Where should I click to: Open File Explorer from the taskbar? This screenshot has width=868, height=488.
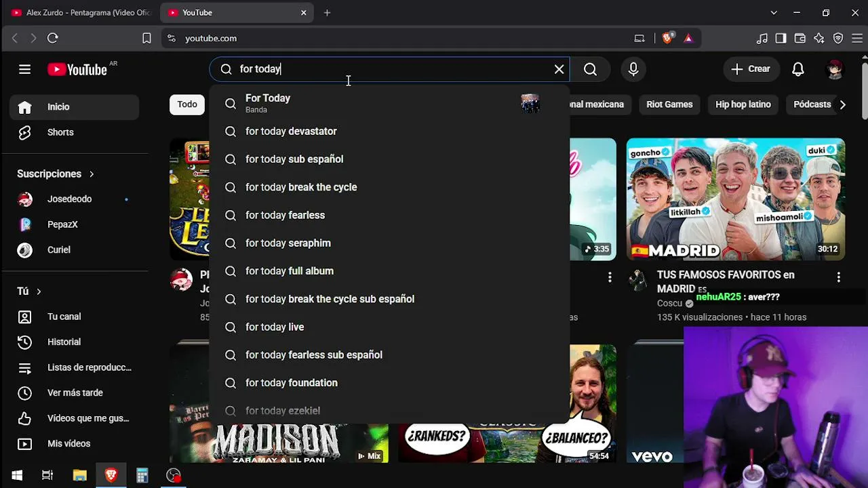[x=80, y=476]
